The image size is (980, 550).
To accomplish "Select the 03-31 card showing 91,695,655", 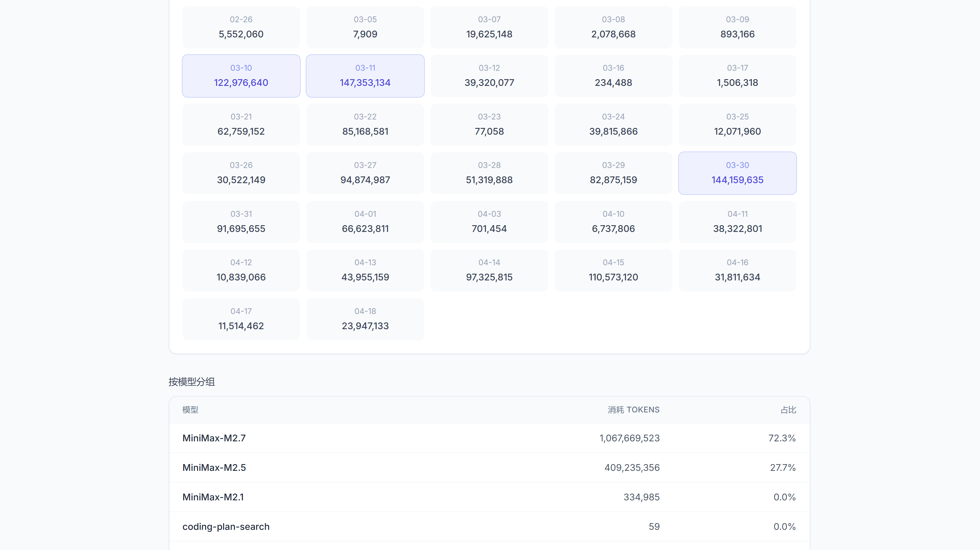I will click(x=241, y=222).
